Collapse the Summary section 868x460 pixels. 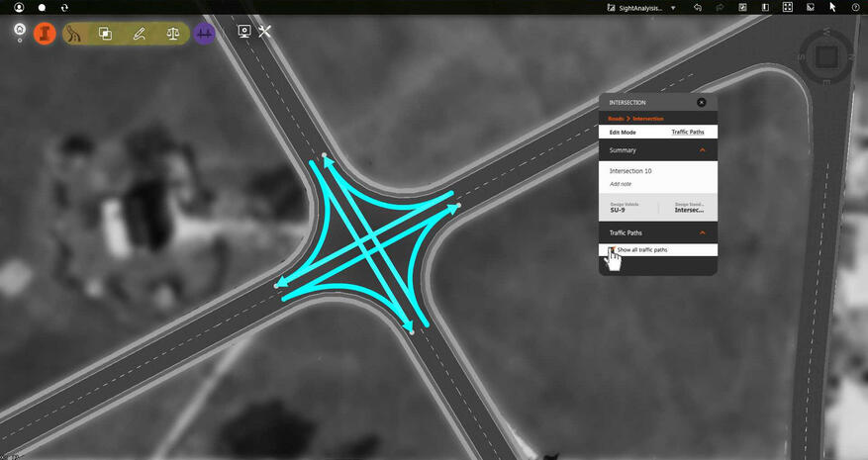coord(703,150)
